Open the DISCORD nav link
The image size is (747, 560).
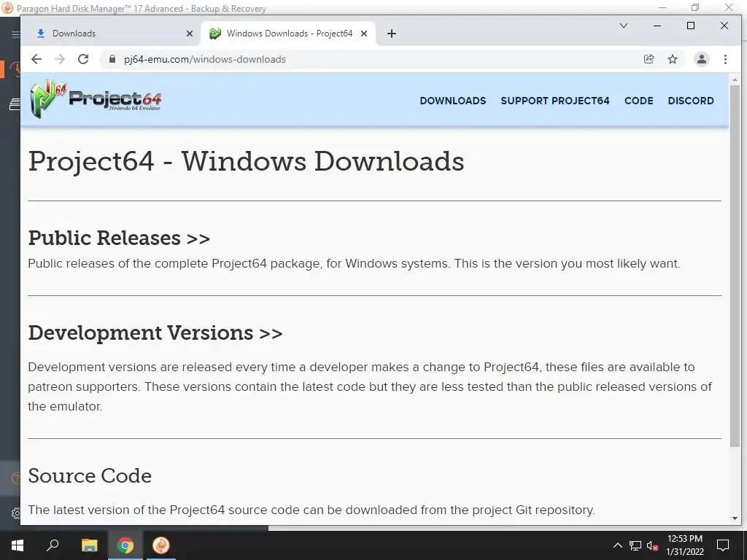pos(691,101)
